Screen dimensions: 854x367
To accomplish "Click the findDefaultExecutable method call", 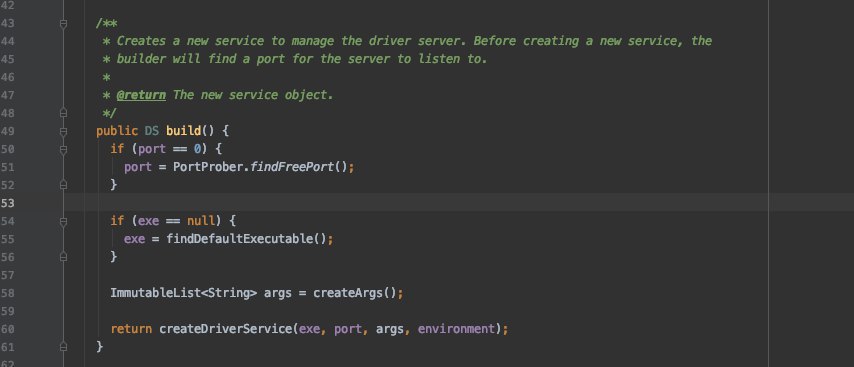I will point(240,238).
